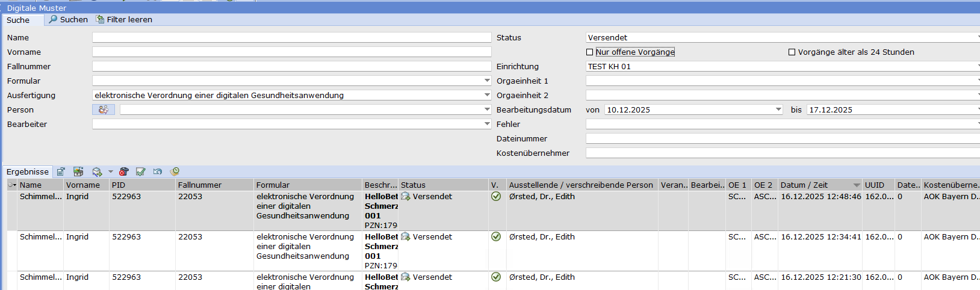Click the OE 2 column header
This screenshot has height=290, width=980.
point(764,185)
